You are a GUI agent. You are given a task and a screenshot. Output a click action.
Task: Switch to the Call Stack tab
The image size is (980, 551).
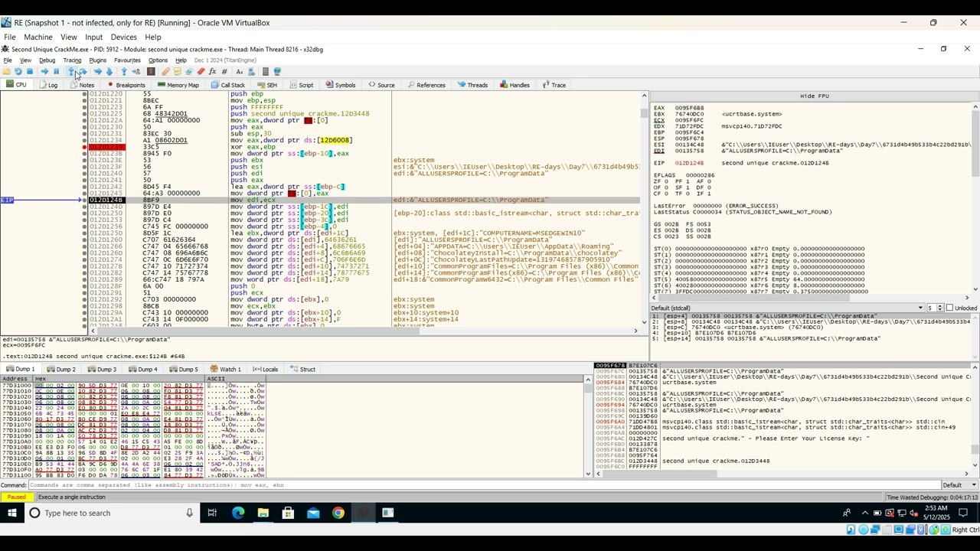[x=227, y=85]
